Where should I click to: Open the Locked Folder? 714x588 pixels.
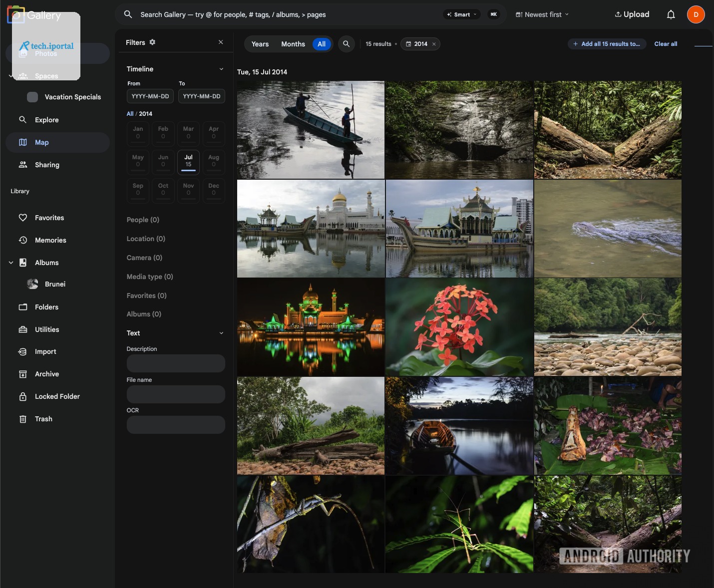57,396
